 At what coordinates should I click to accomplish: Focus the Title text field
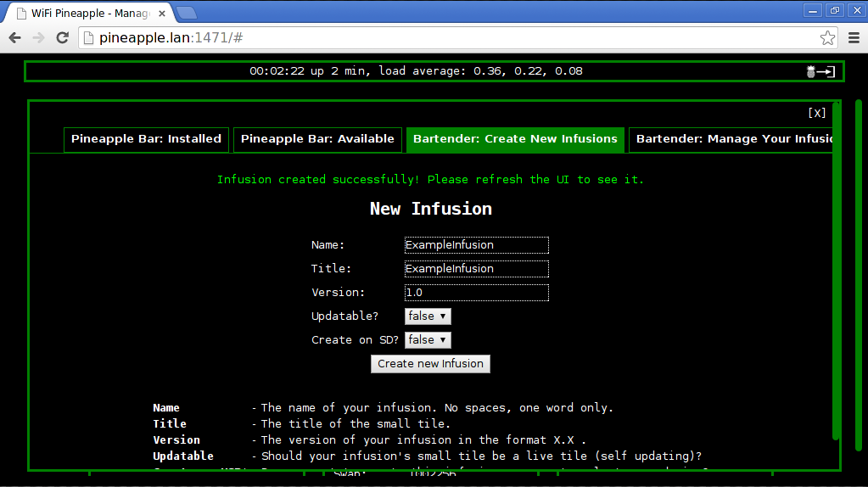coord(476,269)
